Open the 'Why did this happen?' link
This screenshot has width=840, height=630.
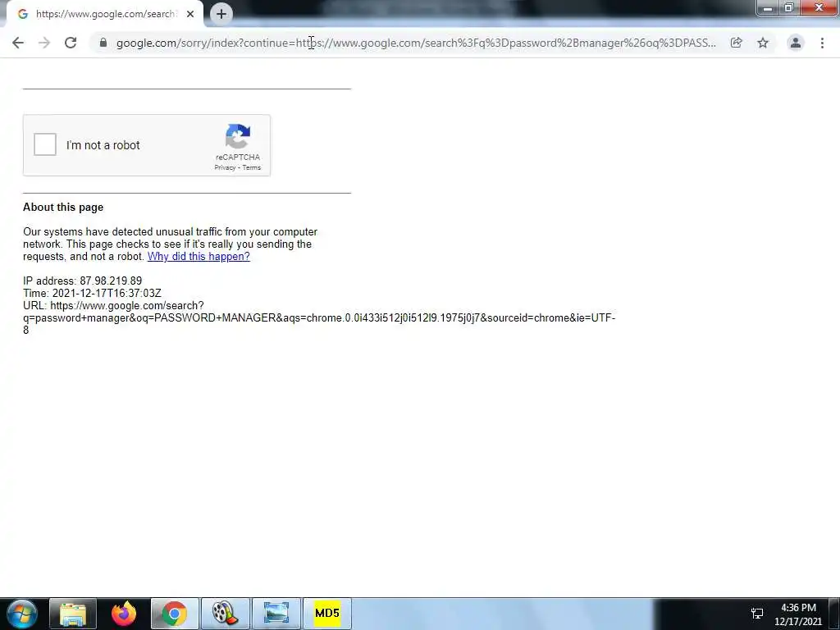click(199, 256)
